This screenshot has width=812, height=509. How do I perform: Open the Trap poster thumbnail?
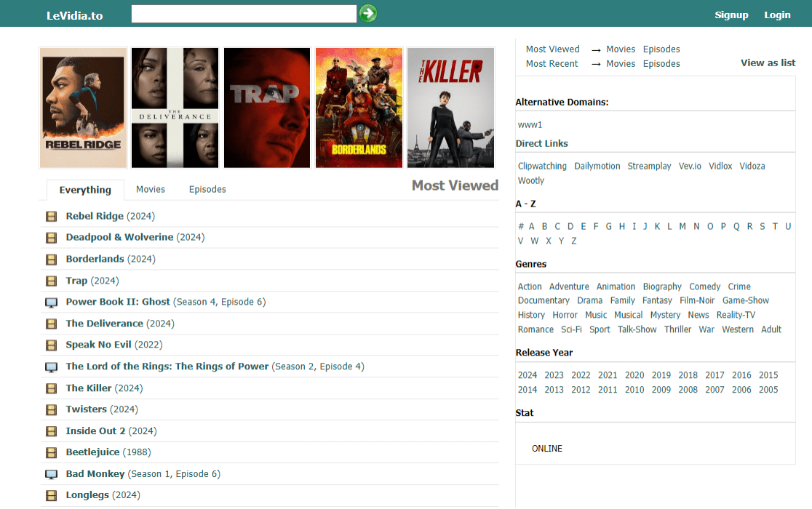coord(266,108)
